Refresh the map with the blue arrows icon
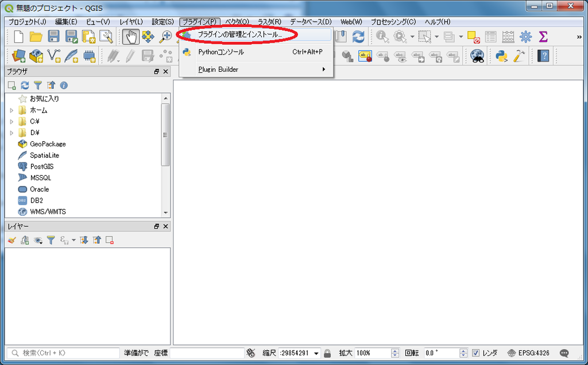This screenshot has height=365, width=588. [x=358, y=37]
